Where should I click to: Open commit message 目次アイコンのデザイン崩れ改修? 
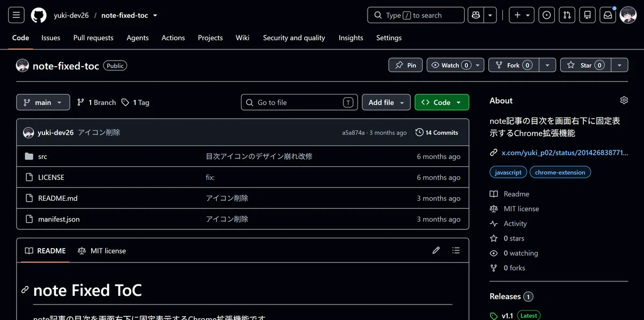coord(259,156)
